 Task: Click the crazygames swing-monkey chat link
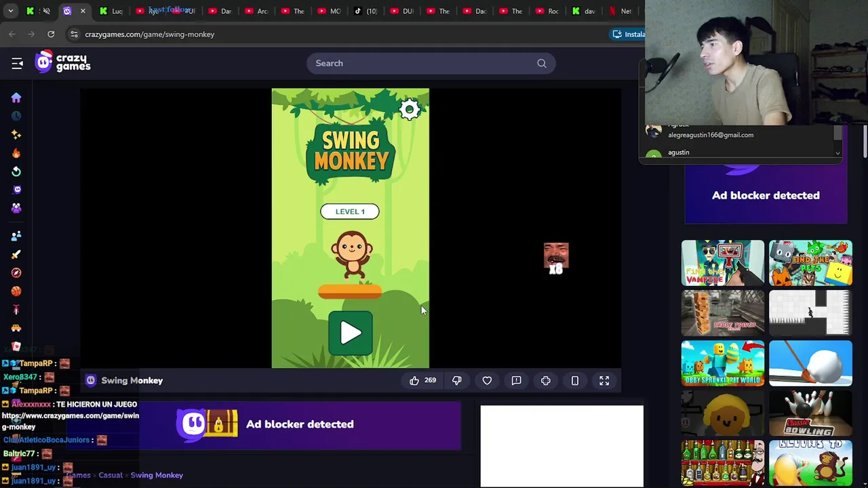tap(71, 421)
